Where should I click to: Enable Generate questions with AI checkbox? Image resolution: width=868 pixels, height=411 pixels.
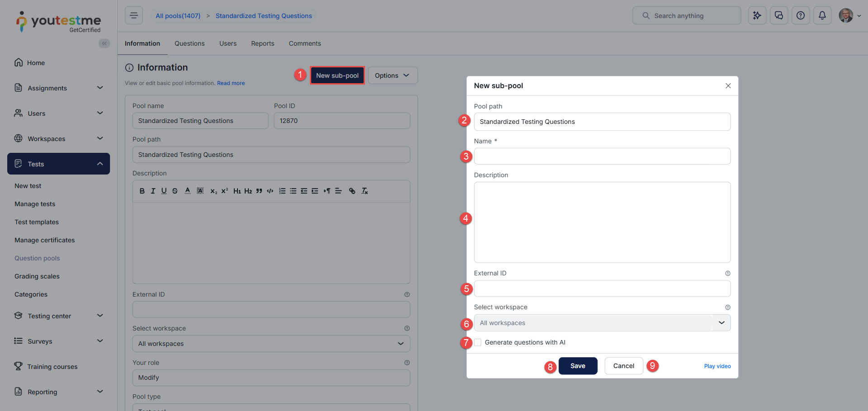[478, 343]
